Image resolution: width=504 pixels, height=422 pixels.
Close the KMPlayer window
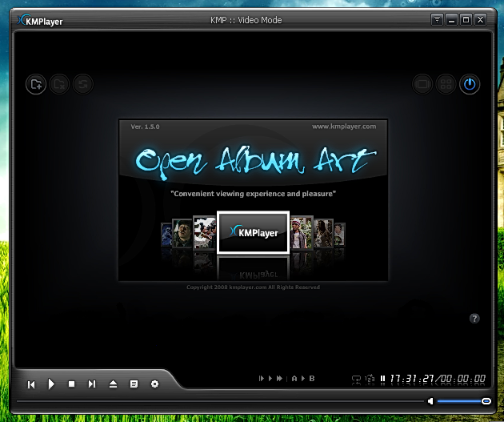tap(480, 20)
